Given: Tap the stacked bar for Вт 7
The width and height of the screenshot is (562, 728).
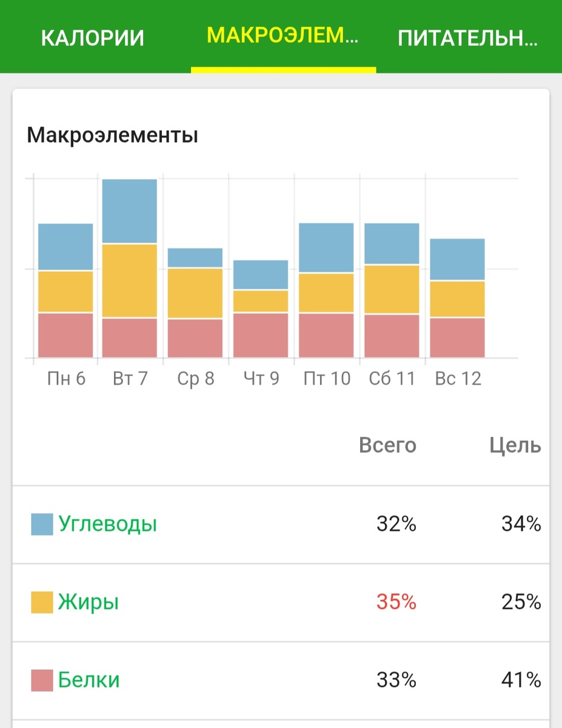Looking at the screenshot, I should click(130, 267).
